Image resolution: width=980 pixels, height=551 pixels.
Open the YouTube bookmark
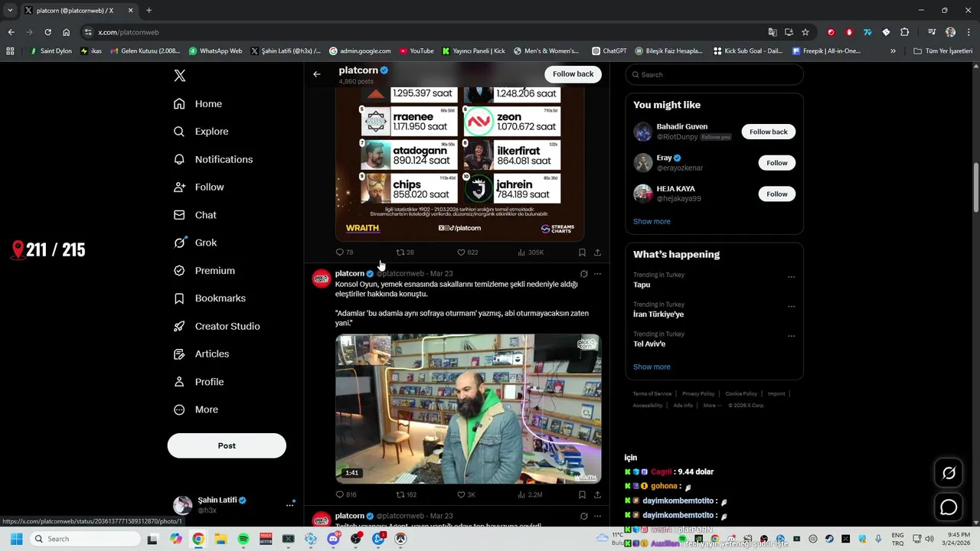point(416,51)
